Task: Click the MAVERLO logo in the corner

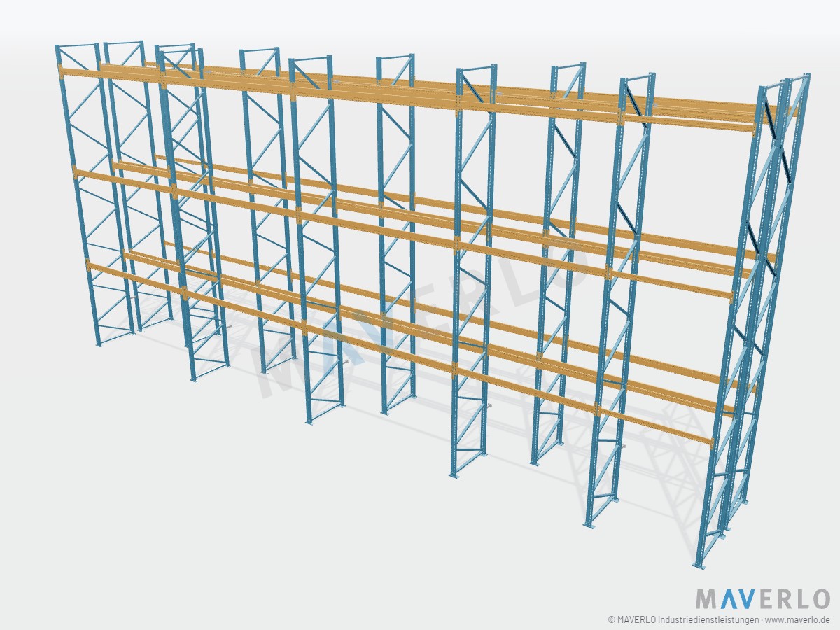Action: coord(762,599)
